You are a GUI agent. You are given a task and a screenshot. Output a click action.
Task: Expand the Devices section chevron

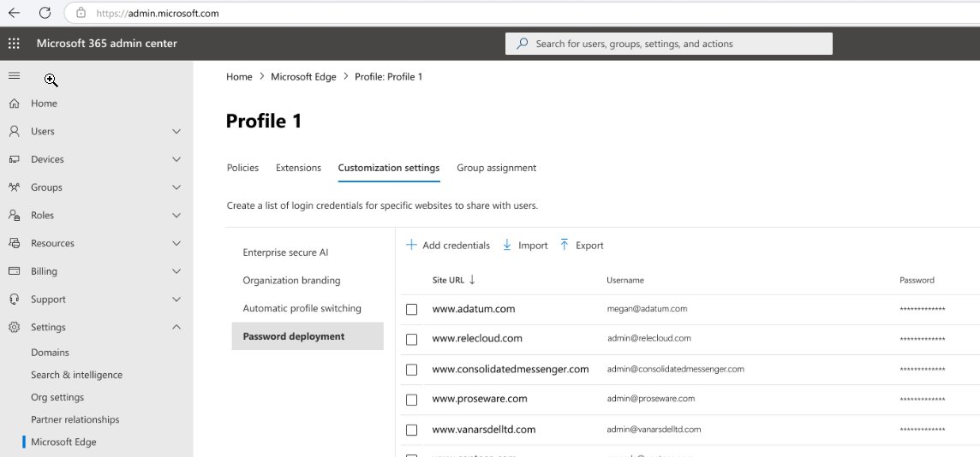[176, 159]
